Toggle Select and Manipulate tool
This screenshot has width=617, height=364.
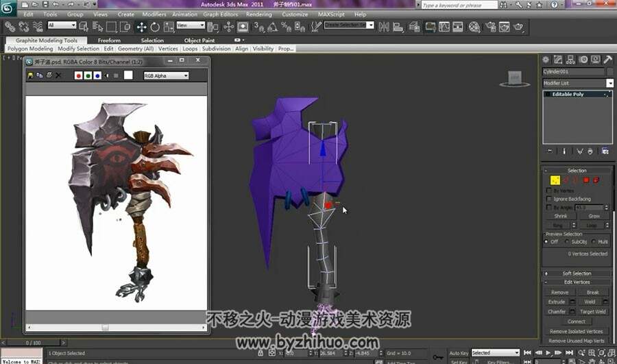pyautogui.click(x=228, y=27)
